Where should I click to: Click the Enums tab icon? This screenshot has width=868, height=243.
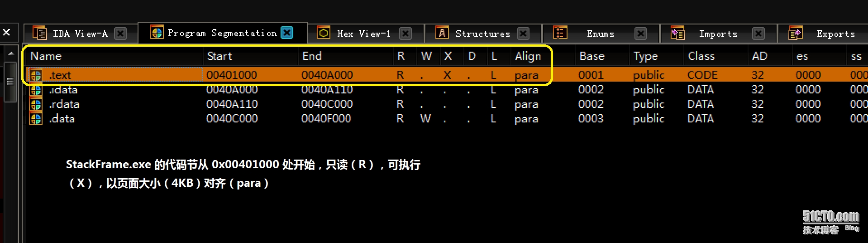point(560,33)
